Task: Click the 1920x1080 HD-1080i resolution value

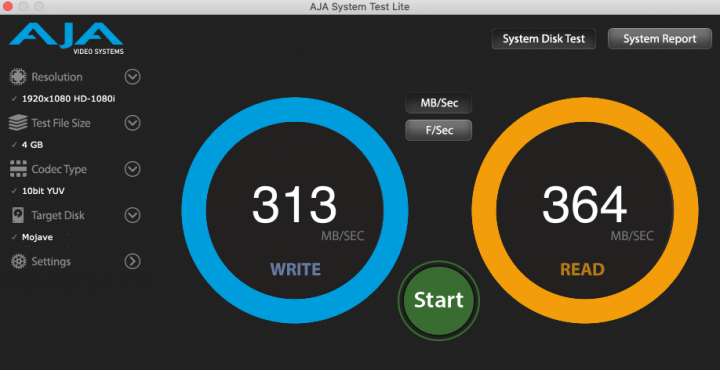Action: click(68, 99)
